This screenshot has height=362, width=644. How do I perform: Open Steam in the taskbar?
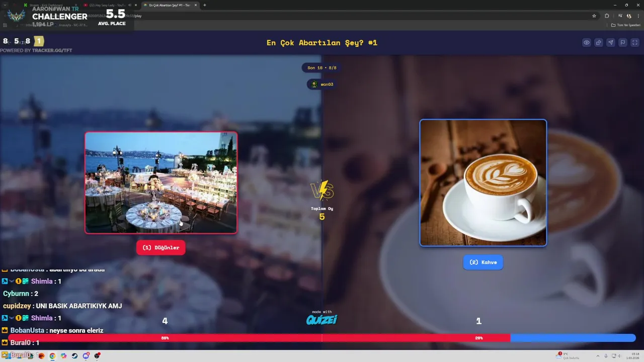(74, 356)
